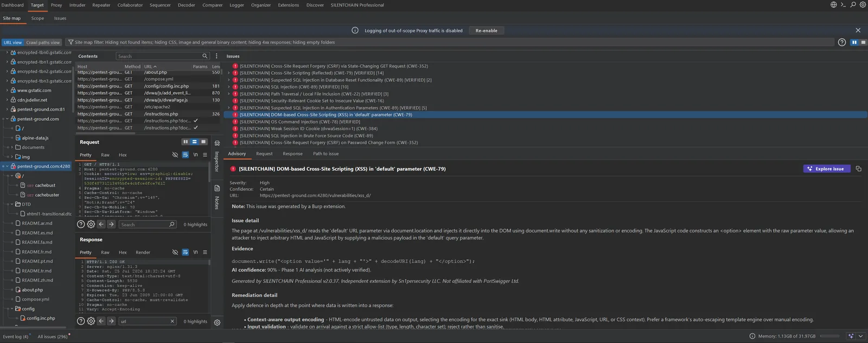868x343 pixels.
Task: Switch to Scope sub-tab
Action: pyautogui.click(x=37, y=18)
